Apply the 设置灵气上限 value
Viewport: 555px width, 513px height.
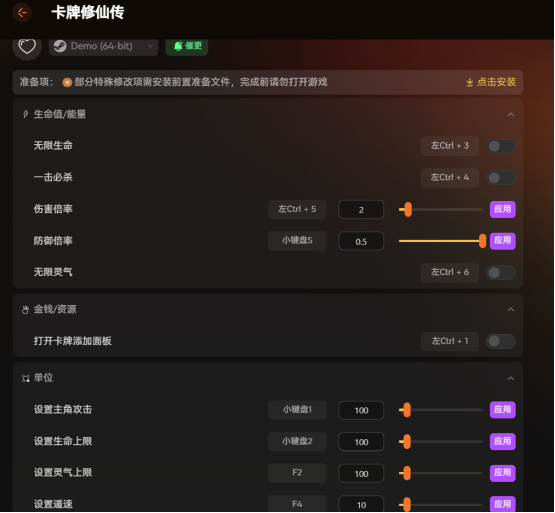[x=503, y=473]
